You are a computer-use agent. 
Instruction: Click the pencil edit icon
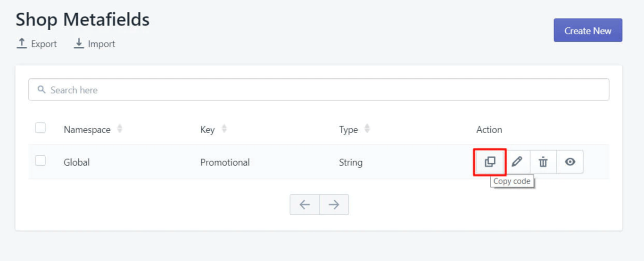pyautogui.click(x=517, y=162)
